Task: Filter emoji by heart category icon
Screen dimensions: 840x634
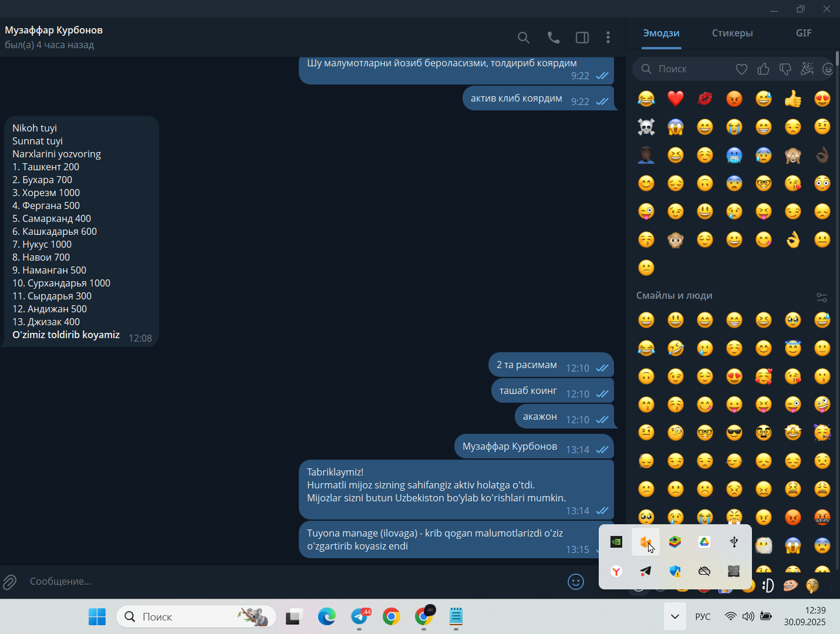Action: coord(741,69)
